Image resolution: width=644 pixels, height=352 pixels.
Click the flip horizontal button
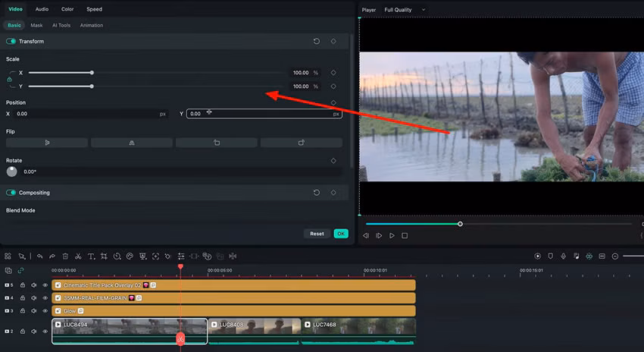(47, 143)
